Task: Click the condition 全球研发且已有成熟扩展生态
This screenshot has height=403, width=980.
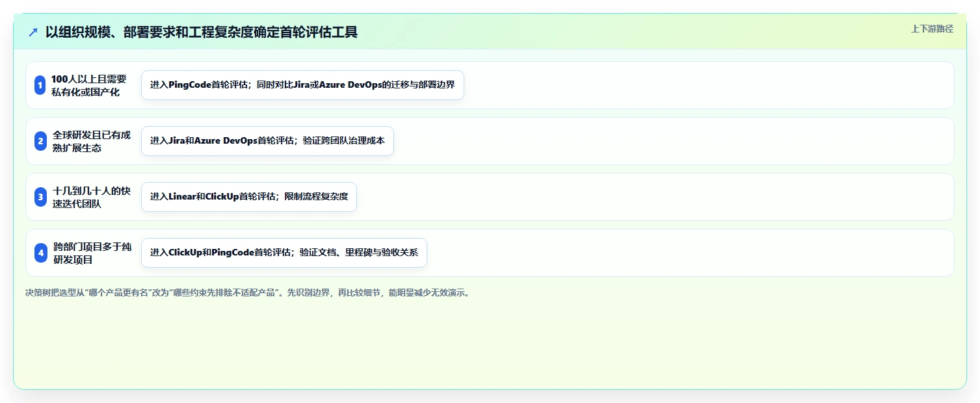Action: pyautogui.click(x=91, y=141)
